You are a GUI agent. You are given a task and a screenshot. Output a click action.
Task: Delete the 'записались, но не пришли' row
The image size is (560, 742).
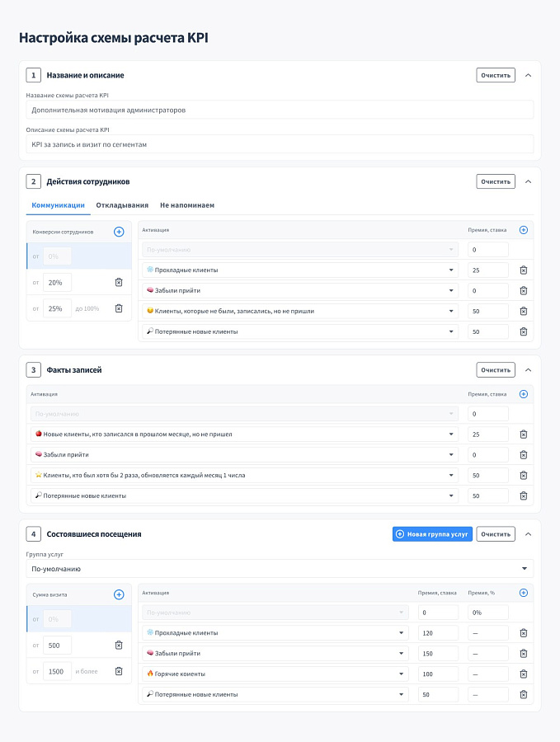(x=524, y=312)
